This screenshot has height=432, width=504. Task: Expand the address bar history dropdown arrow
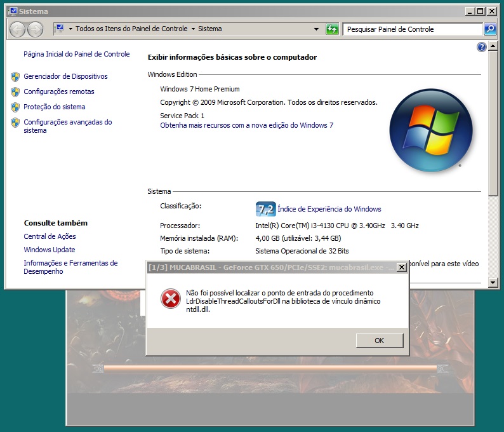point(317,29)
